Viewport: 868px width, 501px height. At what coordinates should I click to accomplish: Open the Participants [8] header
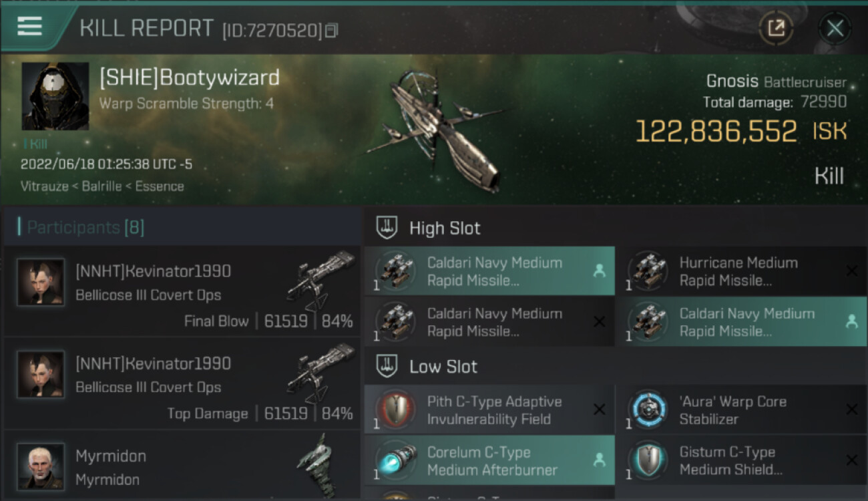point(85,227)
